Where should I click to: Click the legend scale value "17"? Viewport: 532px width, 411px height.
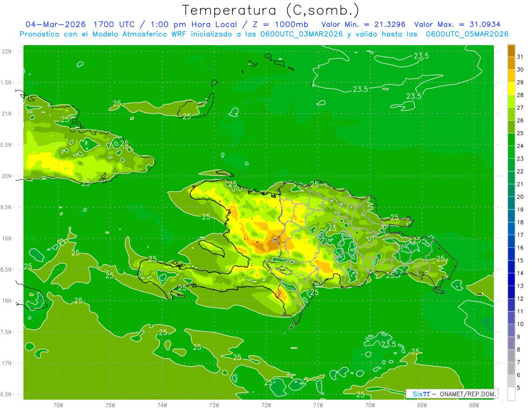(520, 235)
